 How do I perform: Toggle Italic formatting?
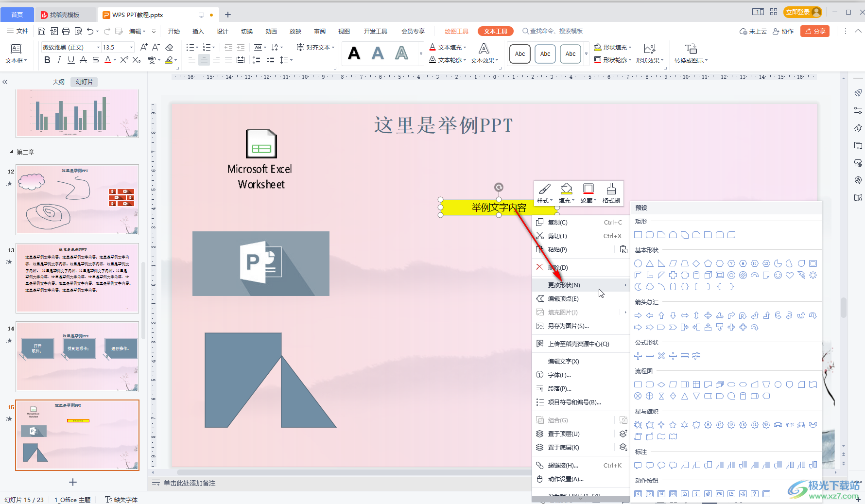pos(59,60)
